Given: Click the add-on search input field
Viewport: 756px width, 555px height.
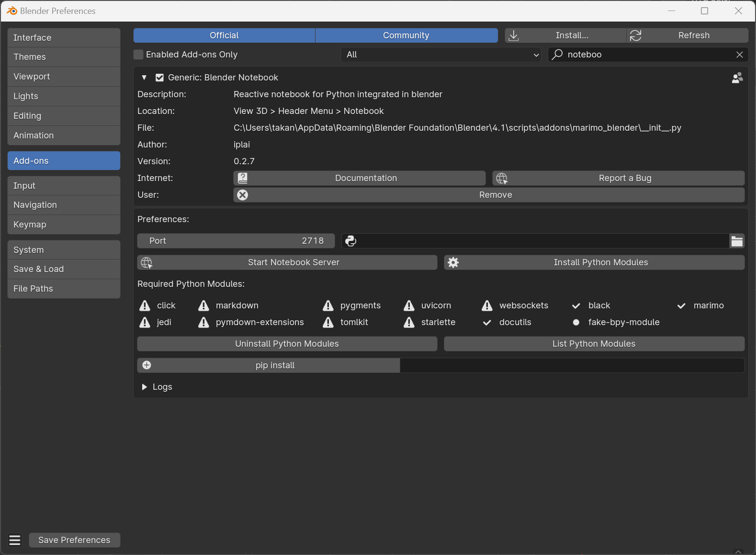Looking at the screenshot, I should tap(648, 55).
